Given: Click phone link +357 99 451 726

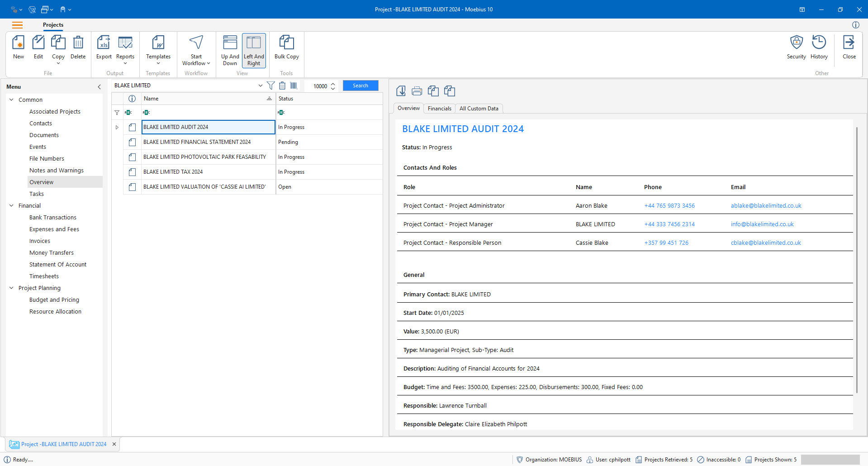Looking at the screenshot, I should (x=666, y=243).
